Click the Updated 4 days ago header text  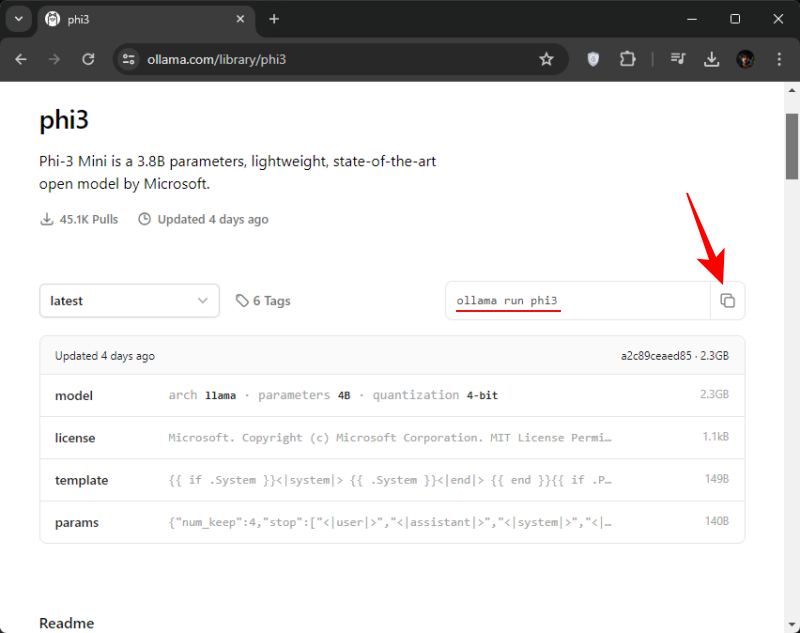click(x=105, y=356)
